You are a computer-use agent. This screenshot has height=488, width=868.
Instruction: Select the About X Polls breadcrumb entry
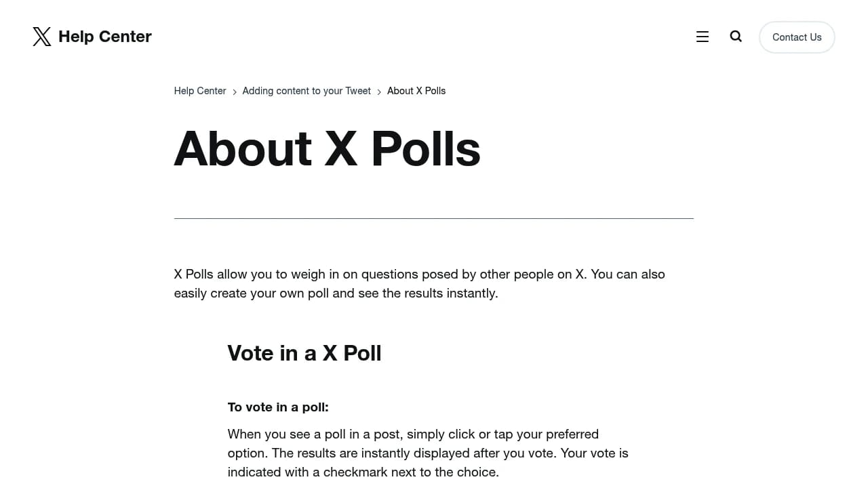point(416,91)
